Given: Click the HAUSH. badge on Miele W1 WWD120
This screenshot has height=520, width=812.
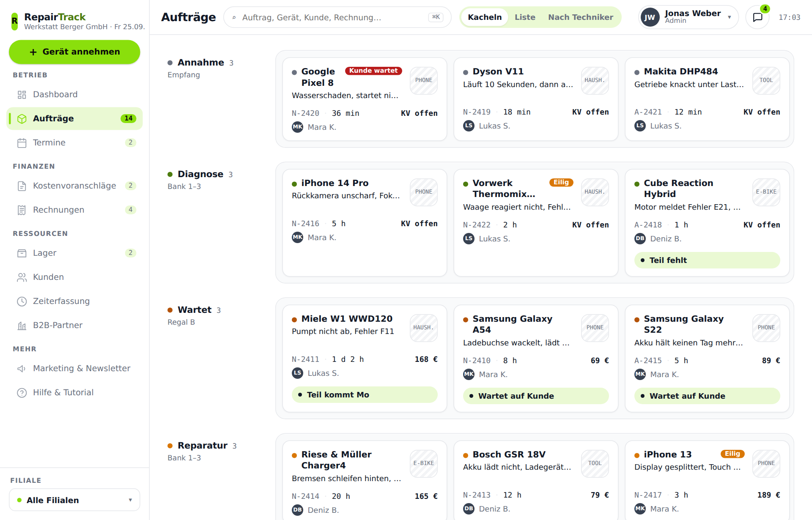Looking at the screenshot, I should 423,328.
